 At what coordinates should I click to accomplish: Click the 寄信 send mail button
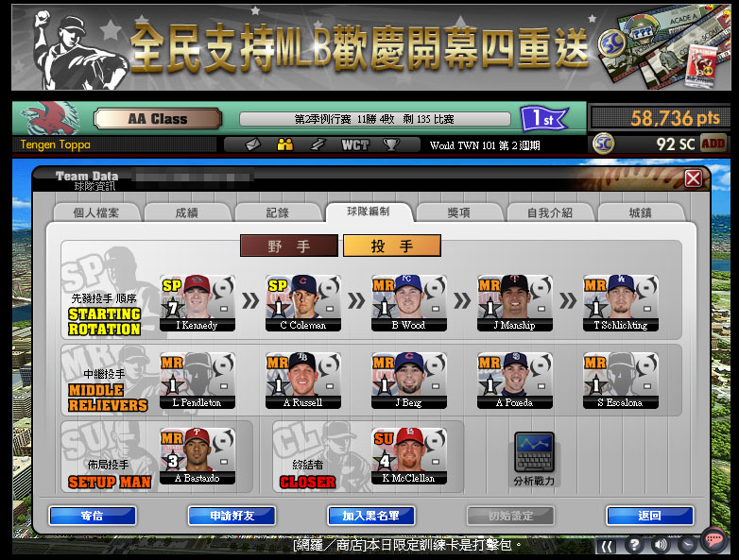coord(93,516)
